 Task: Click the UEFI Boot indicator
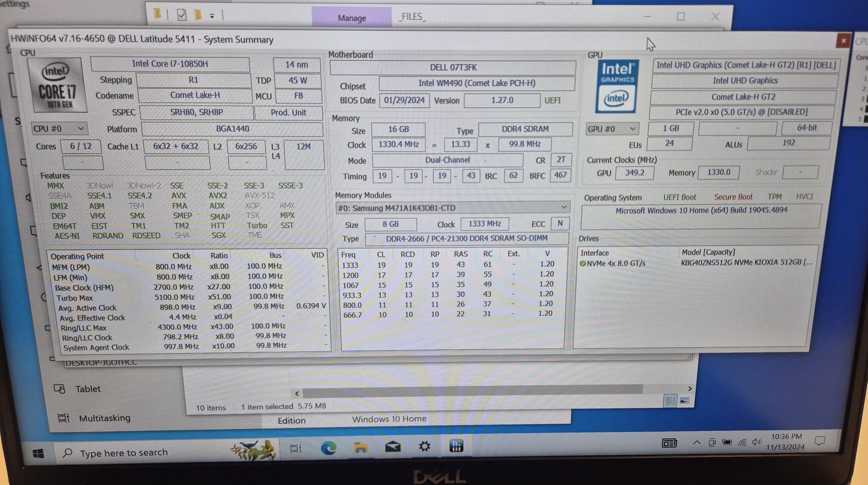(x=679, y=197)
